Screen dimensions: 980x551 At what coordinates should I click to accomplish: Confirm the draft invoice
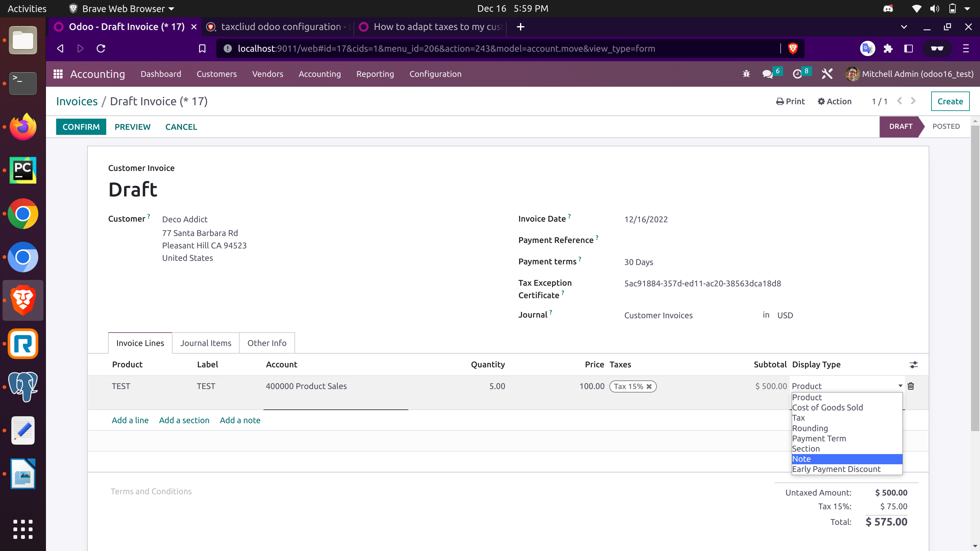click(81, 127)
